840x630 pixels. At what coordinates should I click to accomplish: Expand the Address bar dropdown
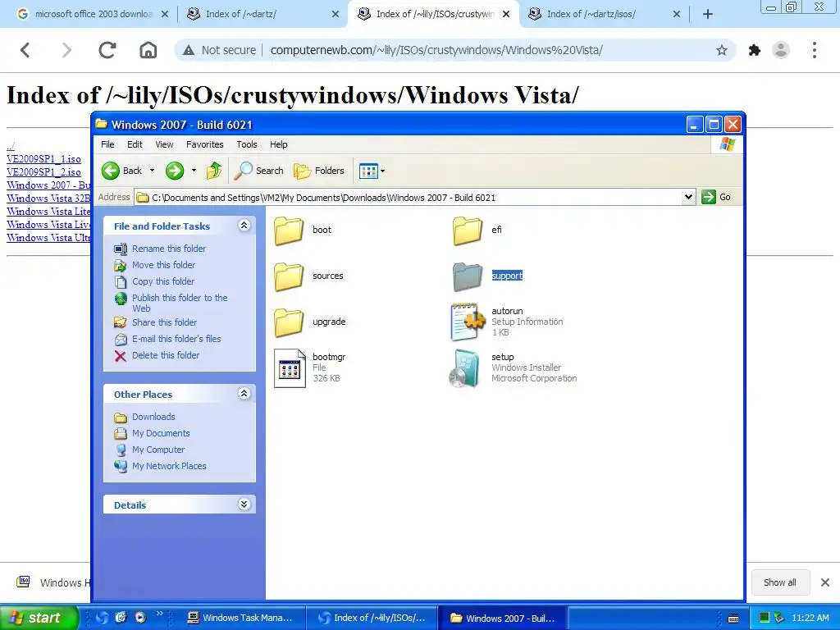(688, 197)
